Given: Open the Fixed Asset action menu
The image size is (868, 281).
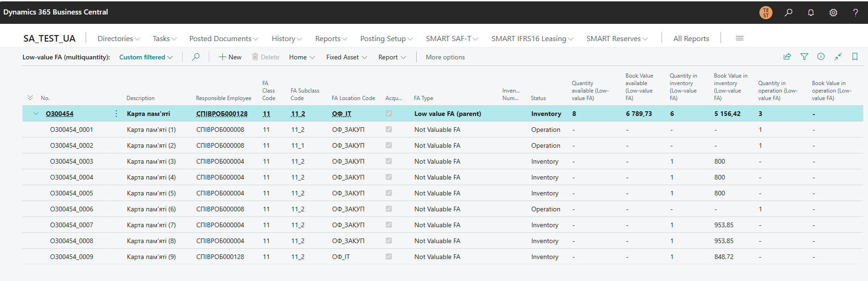Looking at the screenshot, I should pos(346,57).
